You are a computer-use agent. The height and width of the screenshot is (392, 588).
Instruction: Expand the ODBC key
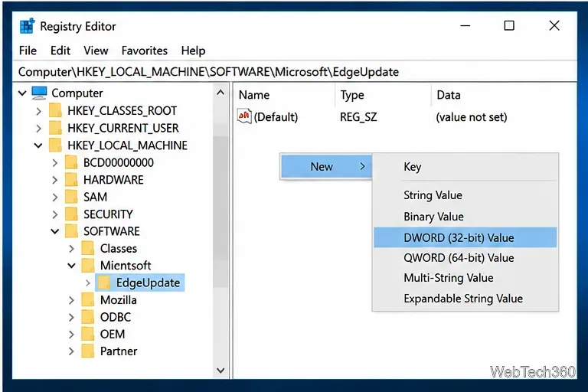coord(72,317)
